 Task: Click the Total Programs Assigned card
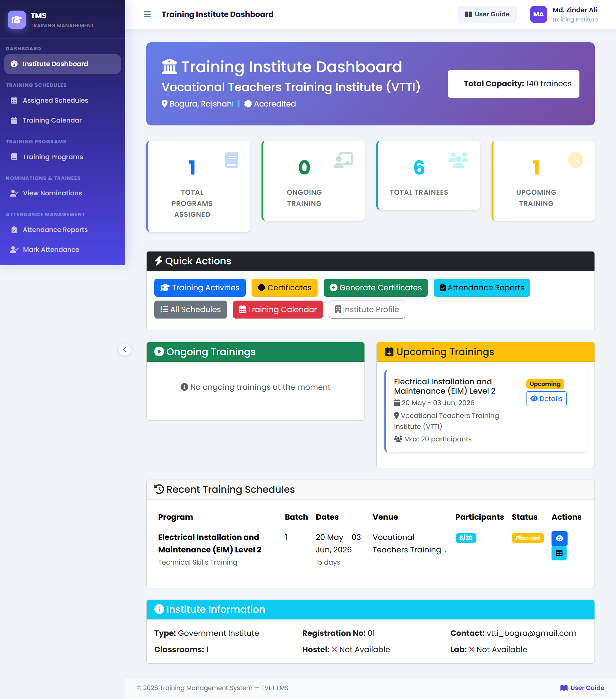pos(198,186)
